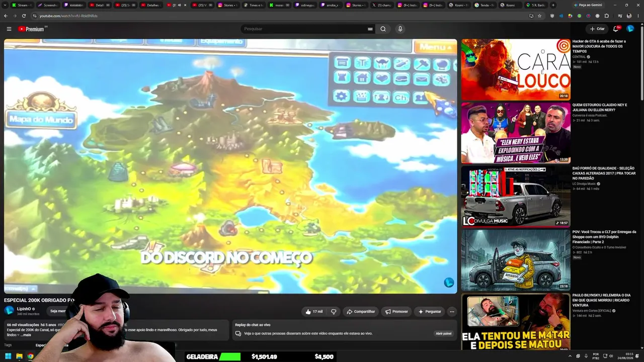644x362 pixels.
Task: Switch to the Screenshot browser tab
Action: tap(49, 5)
